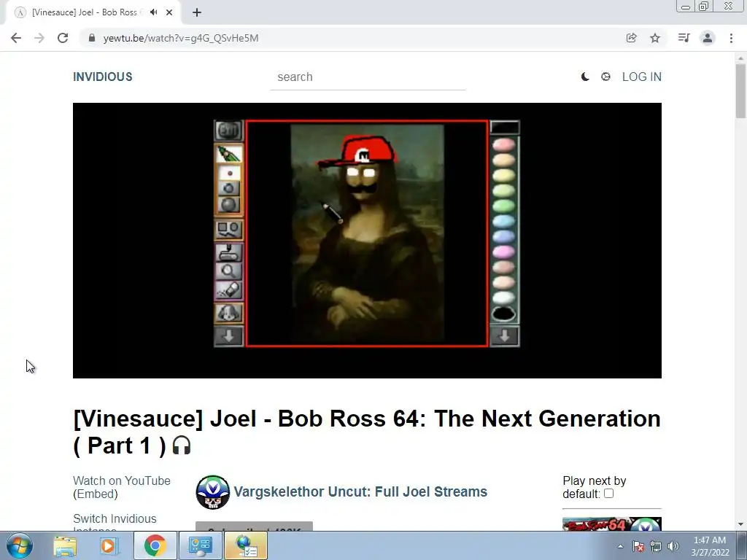Open a new browser tab
The image size is (747, 560).
[x=197, y=12]
